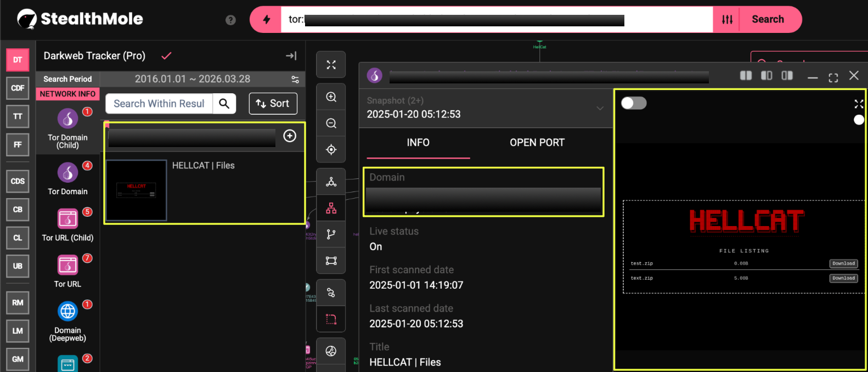
Task: Center the graph with the target icon
Action: pos(331,150)
